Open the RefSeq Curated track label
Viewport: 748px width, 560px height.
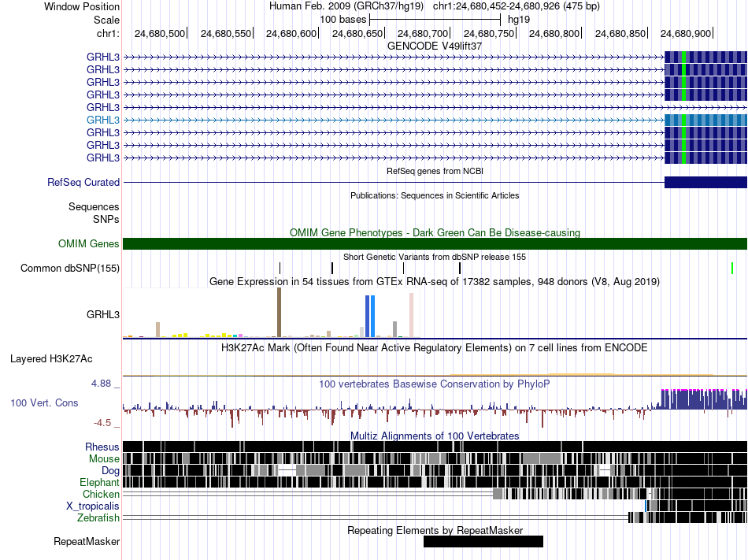point(83,182)
